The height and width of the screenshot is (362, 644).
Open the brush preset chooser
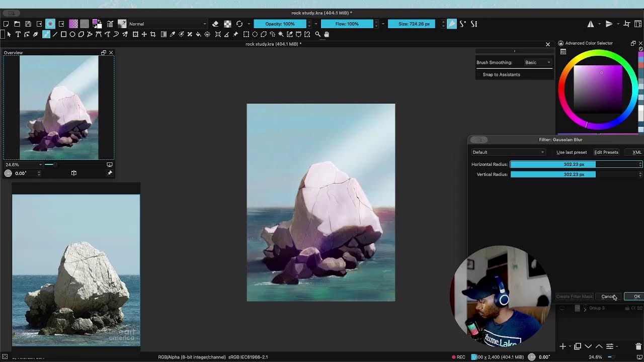pyautogui.click(x=122, y=24)
